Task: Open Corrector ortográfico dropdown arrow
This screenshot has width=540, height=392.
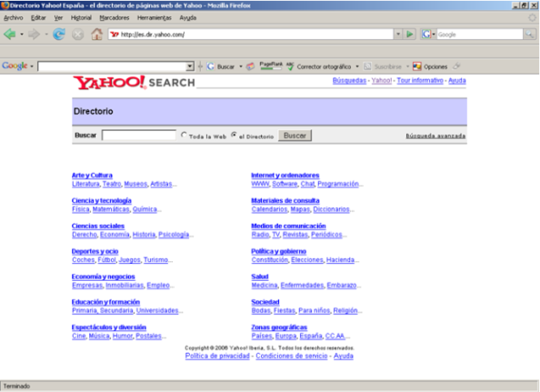Action: 357,66
